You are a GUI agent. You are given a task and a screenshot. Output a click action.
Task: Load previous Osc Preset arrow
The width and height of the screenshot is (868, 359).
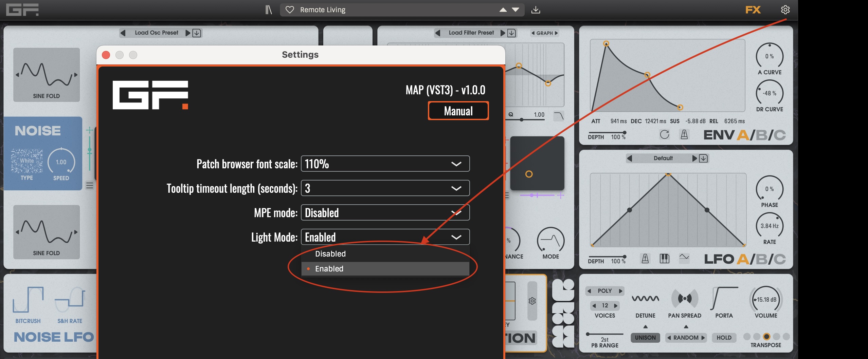point(123,33)
